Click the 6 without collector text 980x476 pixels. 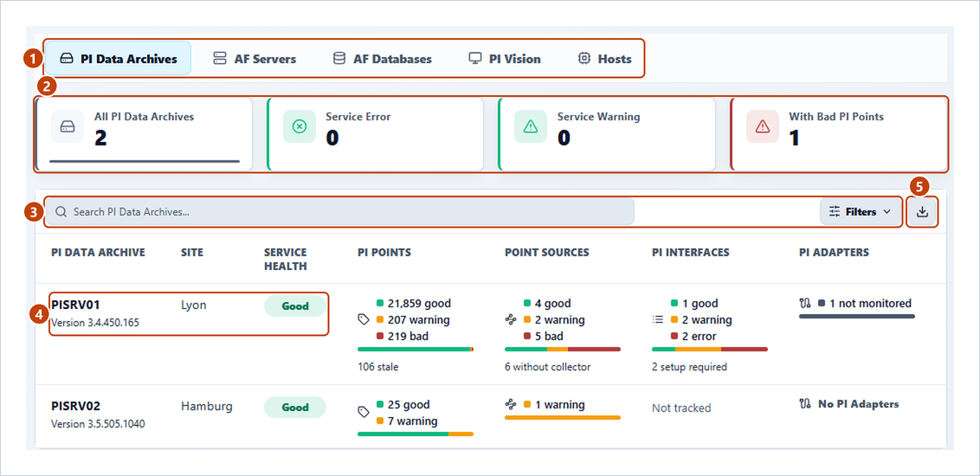[x=547, y=367]
